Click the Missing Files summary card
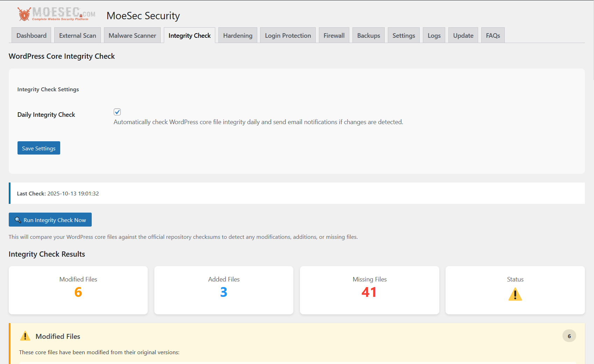Viewport: 594px width, 364px height. 369,290
